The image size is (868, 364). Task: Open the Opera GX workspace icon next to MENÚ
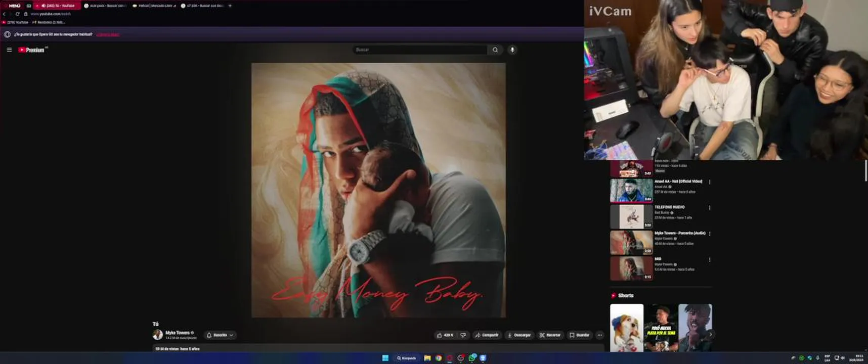click(x=29, y=6)
